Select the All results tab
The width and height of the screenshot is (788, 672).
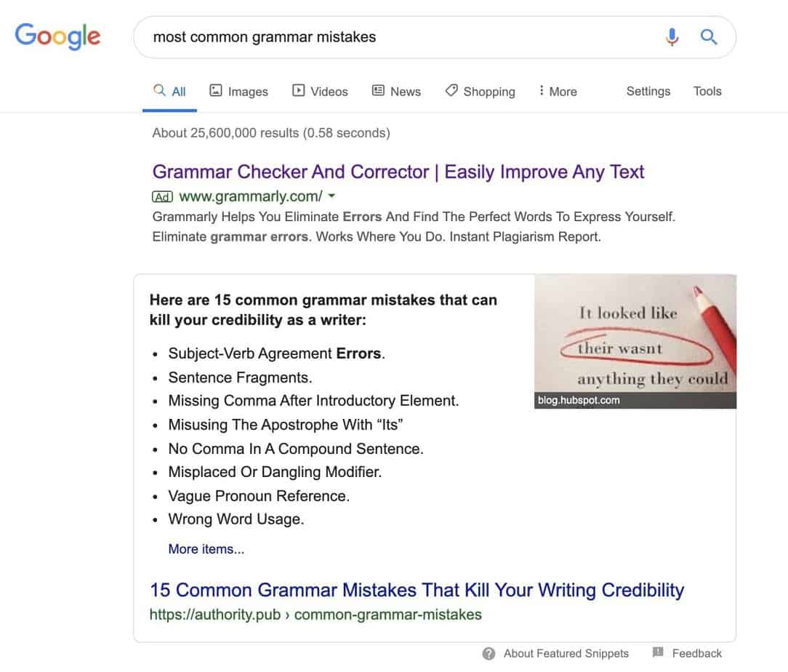click(x=170, y=91)
